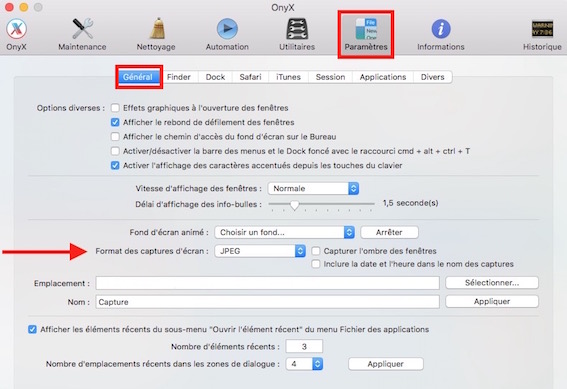Switch to the Safari tab
Screen dimensions: 567x389
pyautogui.click(x=250, y=77)
